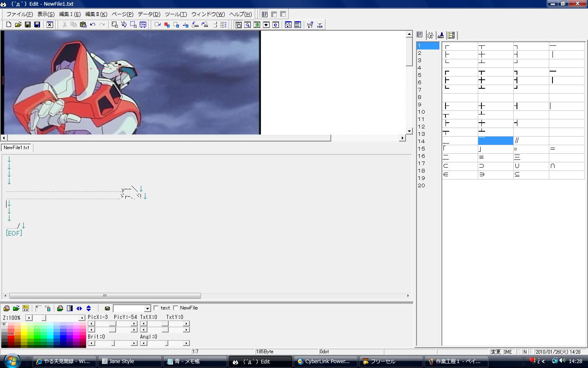Click the Open file folder icon

tap(18, 25)
